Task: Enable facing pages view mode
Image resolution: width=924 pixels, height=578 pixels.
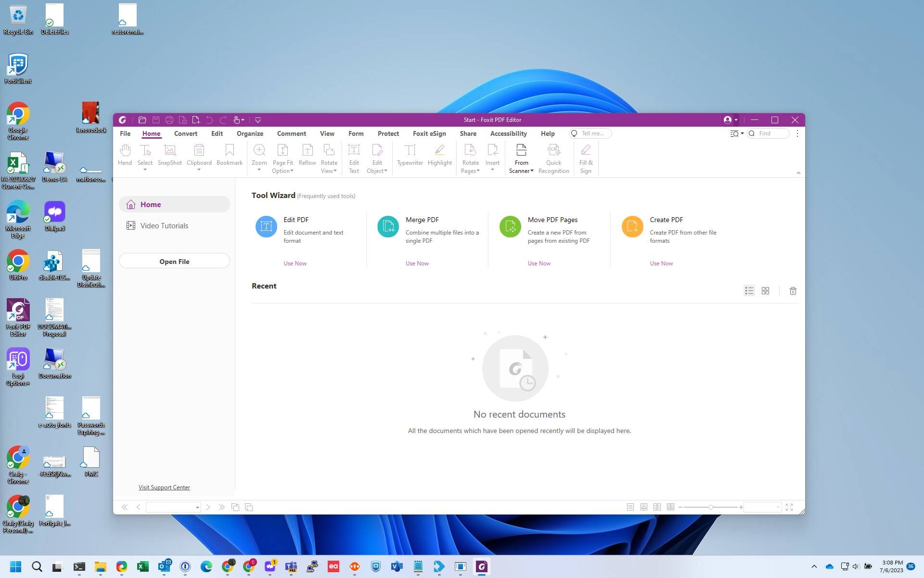Action: pos(657,507)
